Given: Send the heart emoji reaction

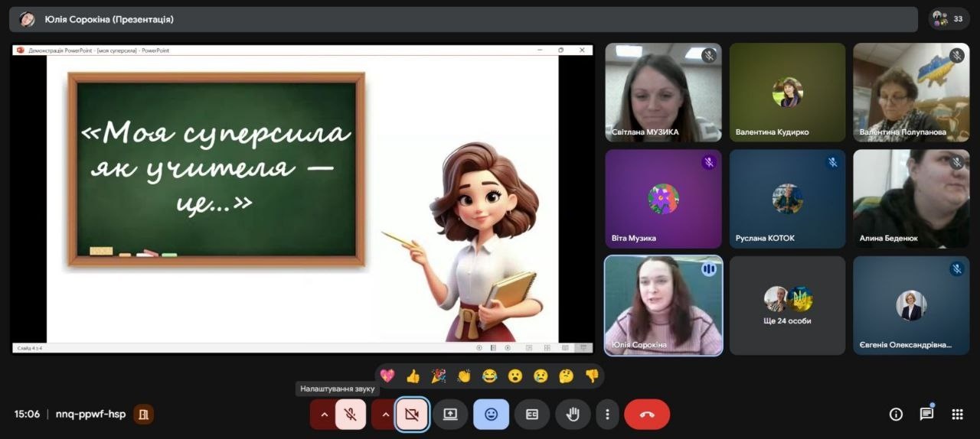Looking at the screenshot, I should point(387,376).
